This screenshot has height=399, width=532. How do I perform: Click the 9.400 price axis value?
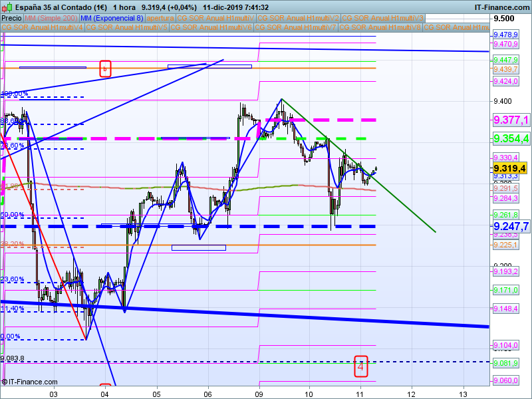point(503,102)
